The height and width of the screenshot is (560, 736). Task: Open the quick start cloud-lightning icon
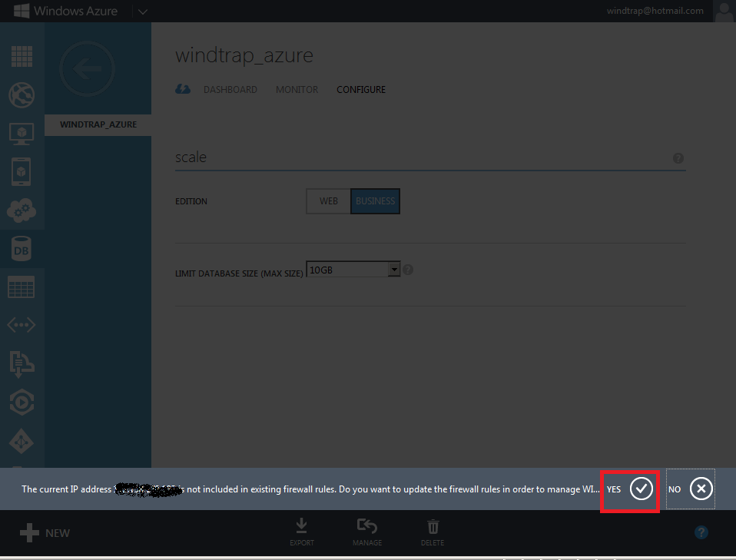point(183,88)
